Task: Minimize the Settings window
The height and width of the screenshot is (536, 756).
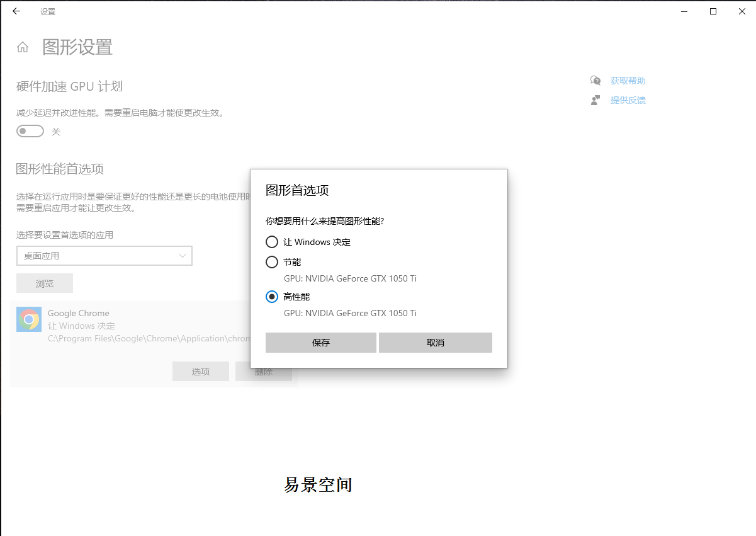Action: point(684,11)
